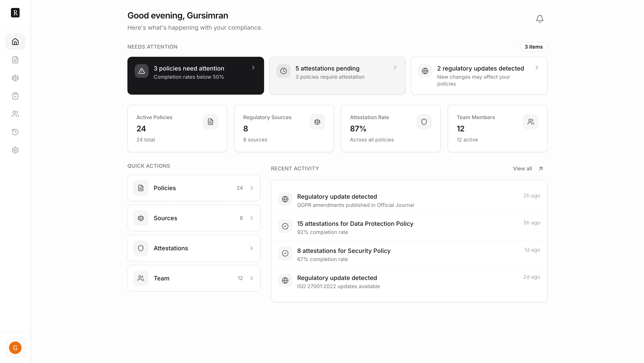Click the R logo at top of sidebar
The image size is (644, 363).
point(15,13)
